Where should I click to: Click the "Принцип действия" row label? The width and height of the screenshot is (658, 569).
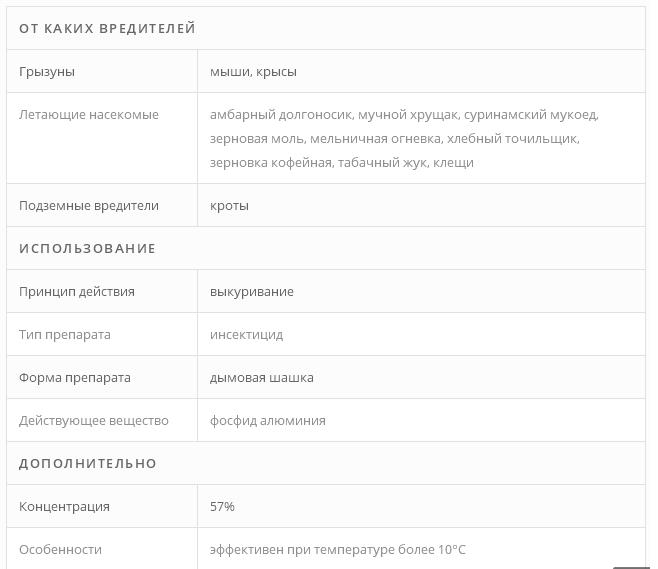tap(77, 291)
